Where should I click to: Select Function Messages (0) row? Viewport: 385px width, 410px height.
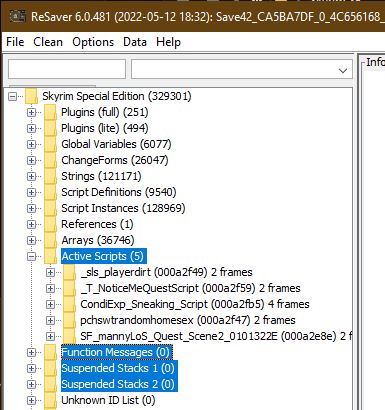(x=117, y=352)
